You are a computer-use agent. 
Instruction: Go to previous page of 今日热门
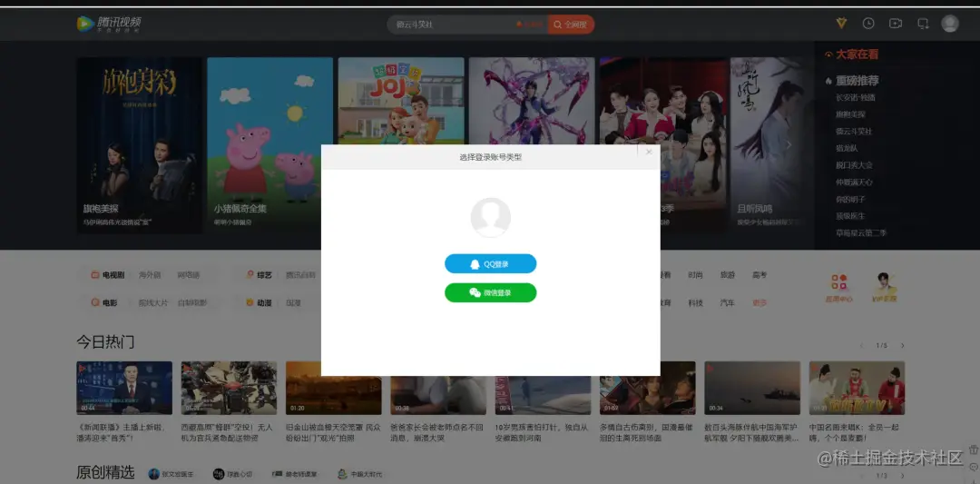coord(862,346)
